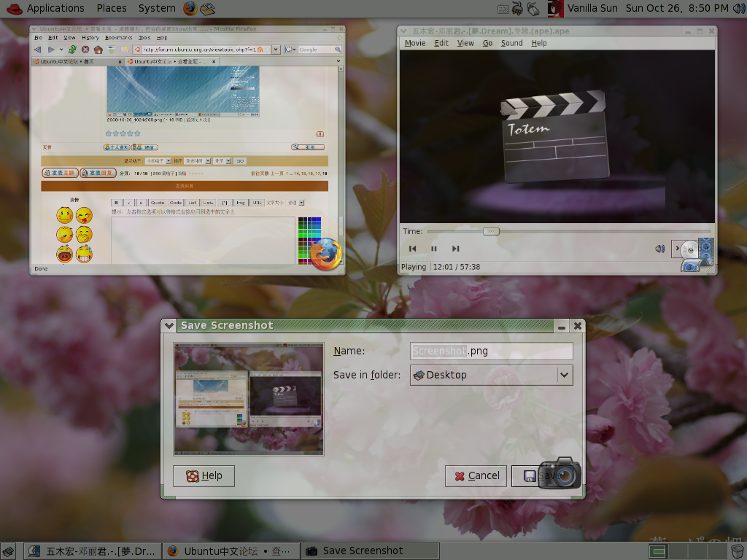747x560 pixels.
Task: Go forward in Firefox with the right arrow
Action: coord(51,50)
